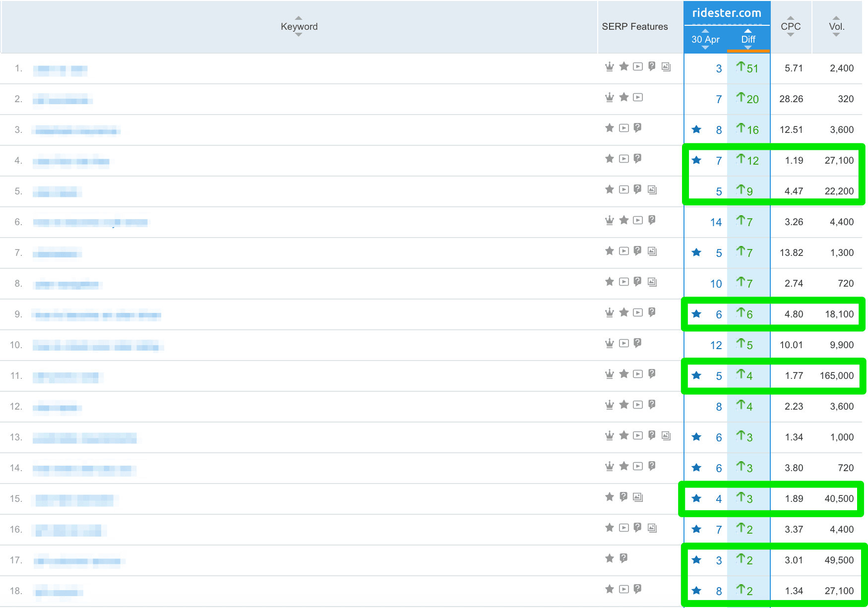Open the blurred keyword link in row 9
The image size is (868, 608).
(97, 315)
